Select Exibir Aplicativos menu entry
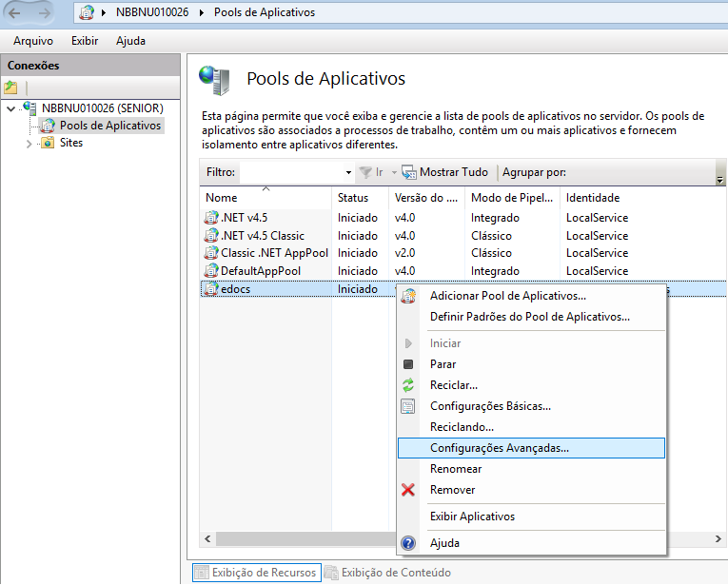Screen dimensions: 728x585 pyautogui.click(x=532, y=517)
